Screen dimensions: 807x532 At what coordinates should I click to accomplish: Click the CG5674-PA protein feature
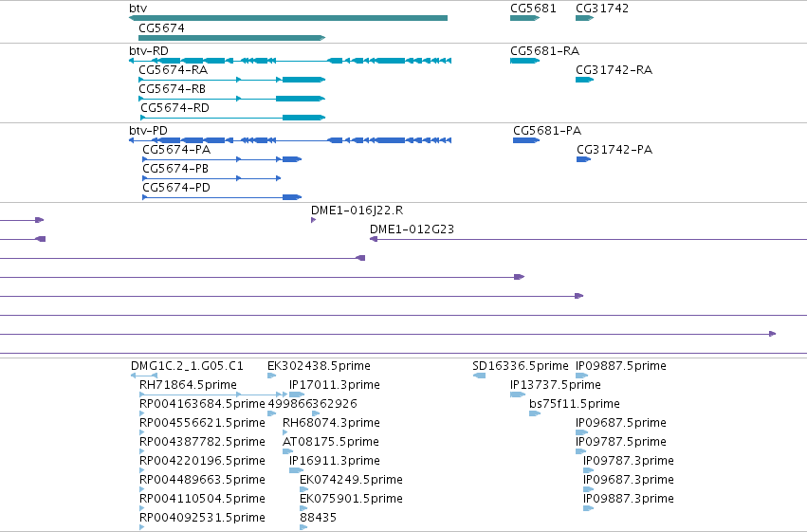(222, 159)
